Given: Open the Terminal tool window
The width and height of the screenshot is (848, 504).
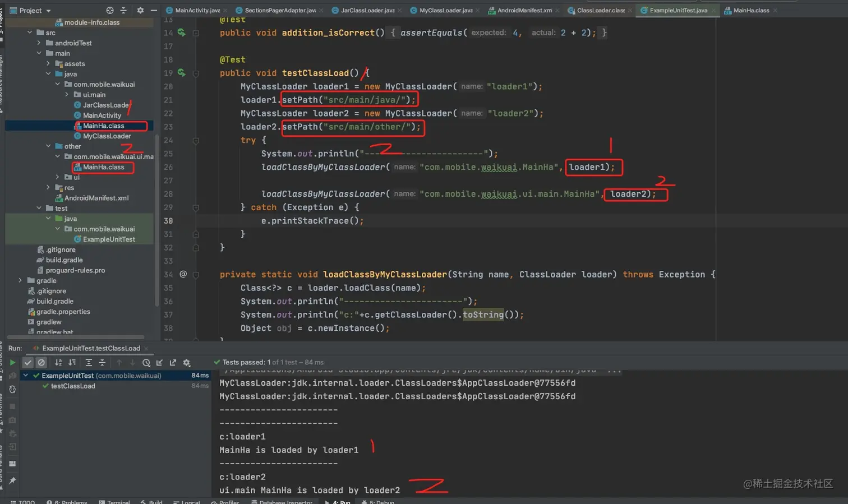Looking at the screenshot, I should coord(114,501).
